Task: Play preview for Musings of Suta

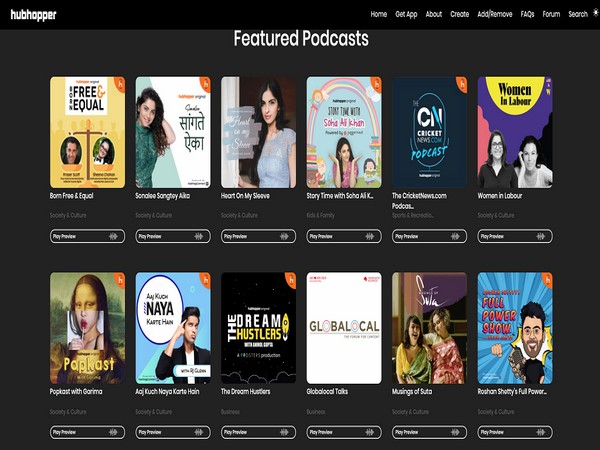Action: pos(429,432)
